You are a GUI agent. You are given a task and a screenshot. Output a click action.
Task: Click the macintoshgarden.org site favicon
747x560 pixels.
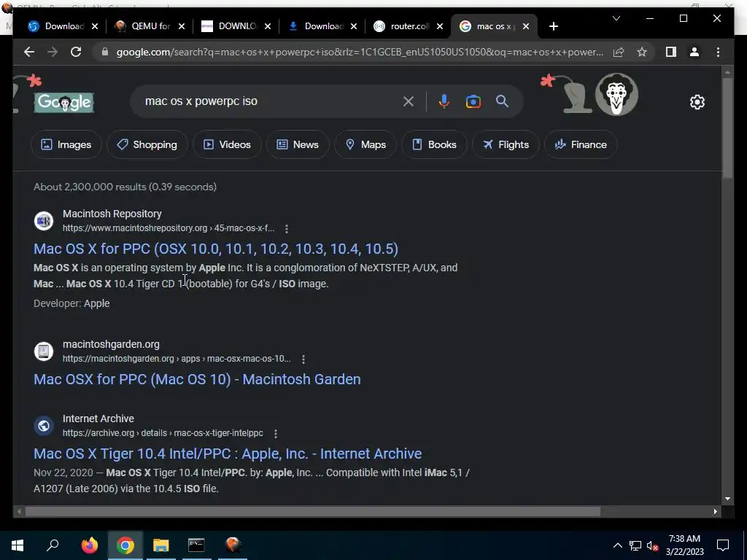coord(44,351)
